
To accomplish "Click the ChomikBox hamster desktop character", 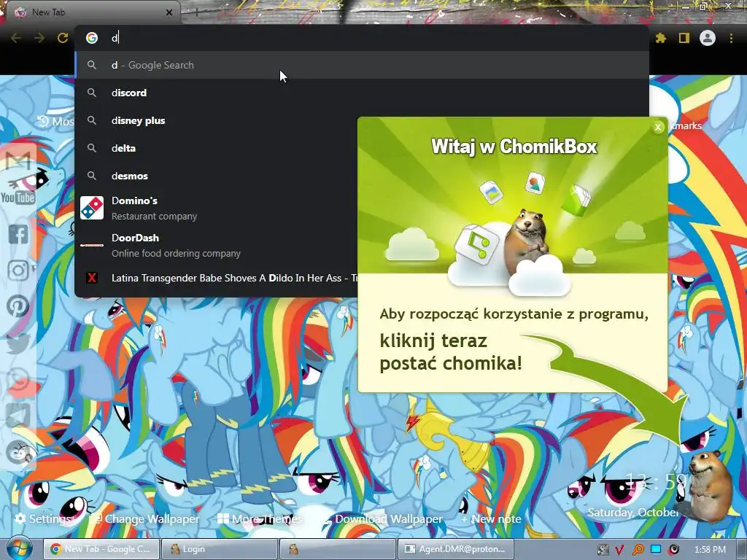I will point(708,486).
